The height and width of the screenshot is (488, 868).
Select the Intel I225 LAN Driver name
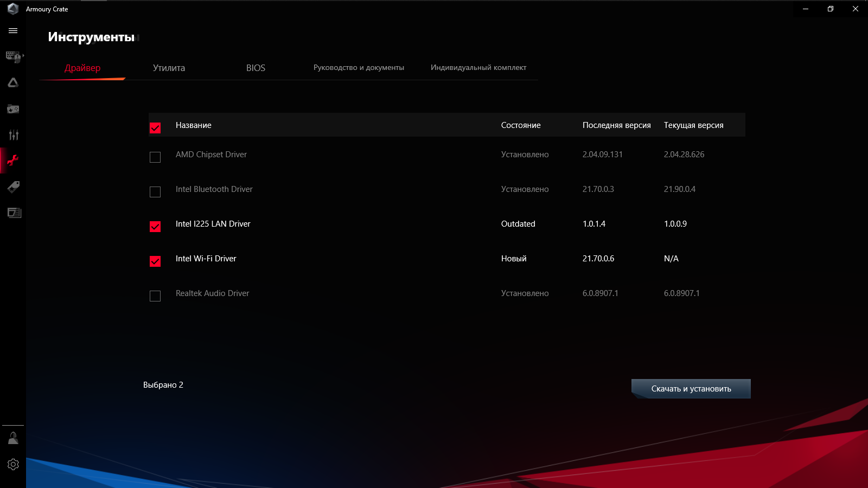[213, 224]
